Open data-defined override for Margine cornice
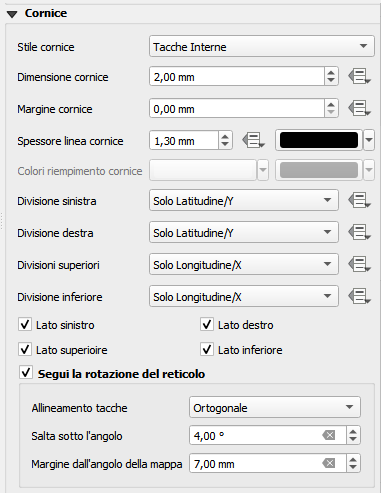 (359, 109)
